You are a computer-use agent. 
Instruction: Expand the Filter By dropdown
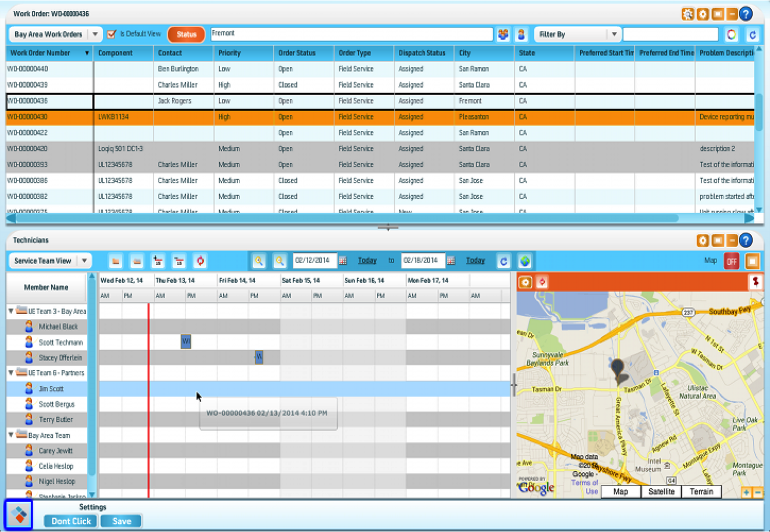(x=614, y=34)
